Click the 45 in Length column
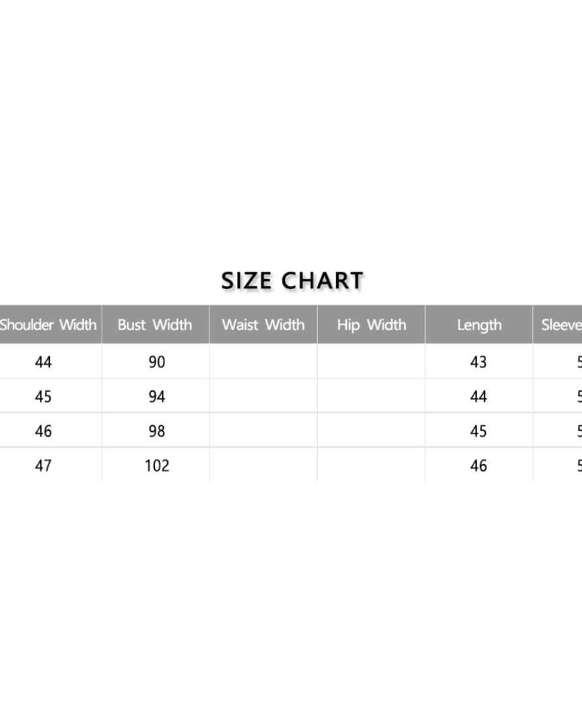The image size is (582, 728). 478,431
